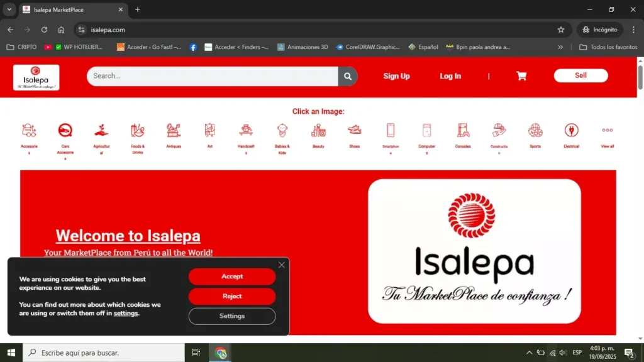The image size is (644, 362).
Task: Open the Foods & Drinks category icon
Action: point(138,131)
